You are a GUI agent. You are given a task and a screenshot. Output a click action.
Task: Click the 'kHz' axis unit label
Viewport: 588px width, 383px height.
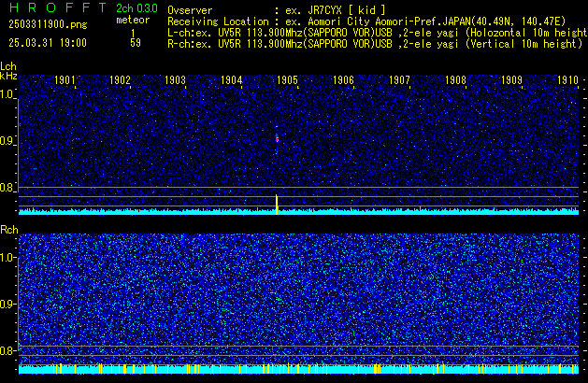(x=8, y=76)
